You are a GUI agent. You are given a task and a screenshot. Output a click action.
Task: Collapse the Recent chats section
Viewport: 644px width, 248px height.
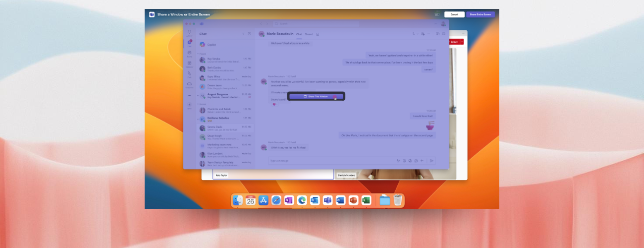coord(198,104)
